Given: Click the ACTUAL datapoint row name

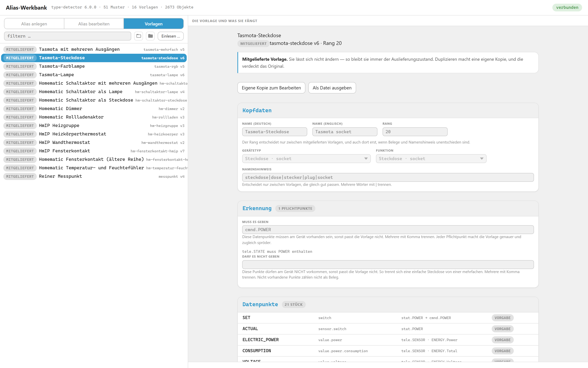Looking at the screenshot, I should [250, 329].
